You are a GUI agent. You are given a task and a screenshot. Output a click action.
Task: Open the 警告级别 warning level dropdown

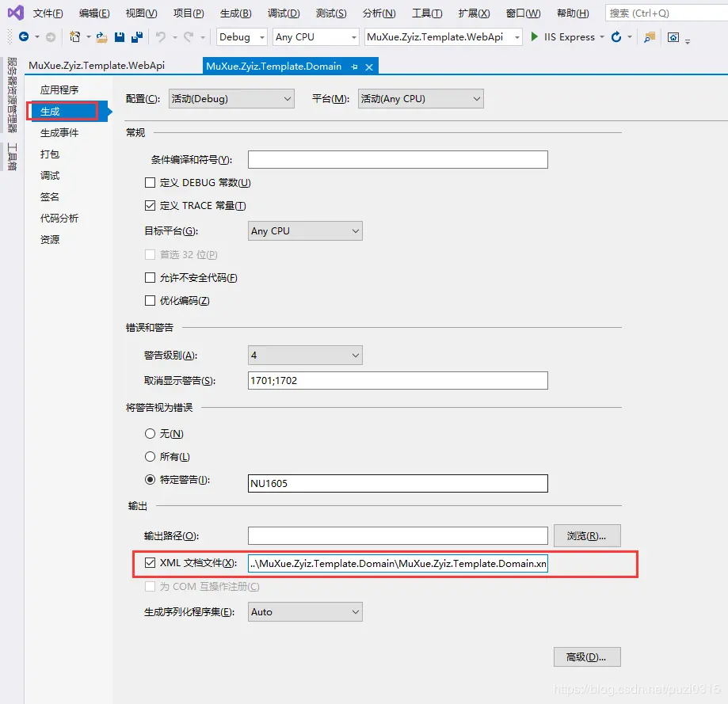coord(305,356)
